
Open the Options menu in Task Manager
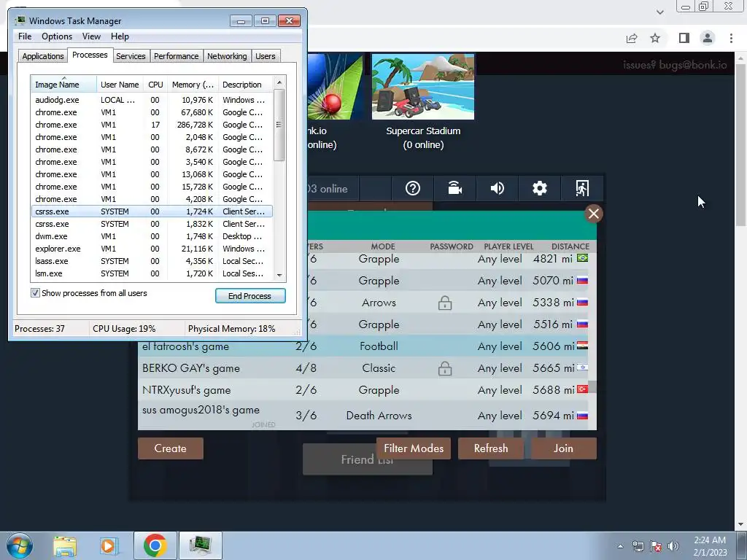pyautogui.click(x=57, y=36)
